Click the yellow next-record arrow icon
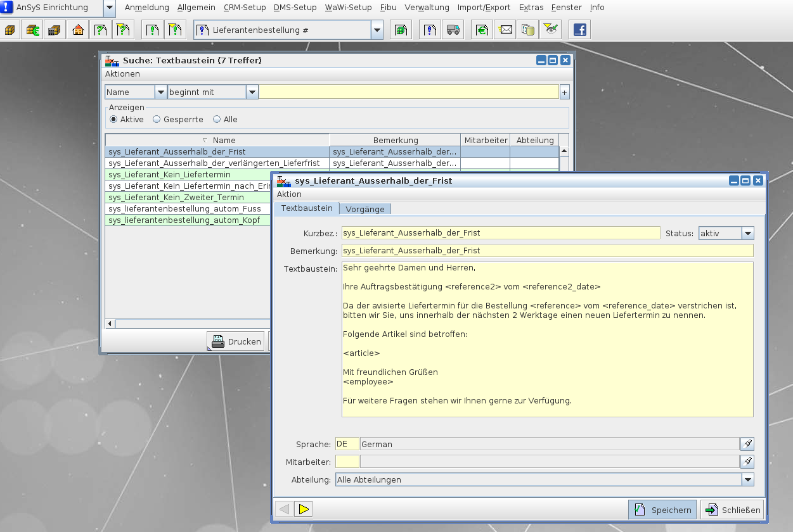Viewport: 793px width, 532px height. [303, 509]
